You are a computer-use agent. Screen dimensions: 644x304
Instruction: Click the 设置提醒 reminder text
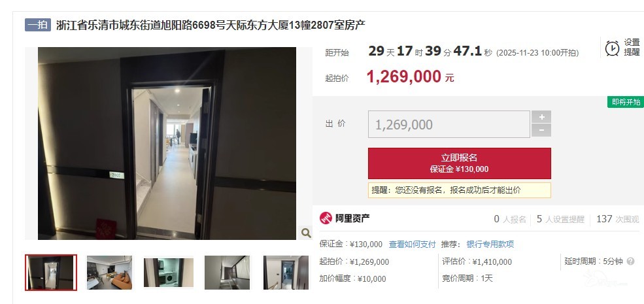pos(632,47)
